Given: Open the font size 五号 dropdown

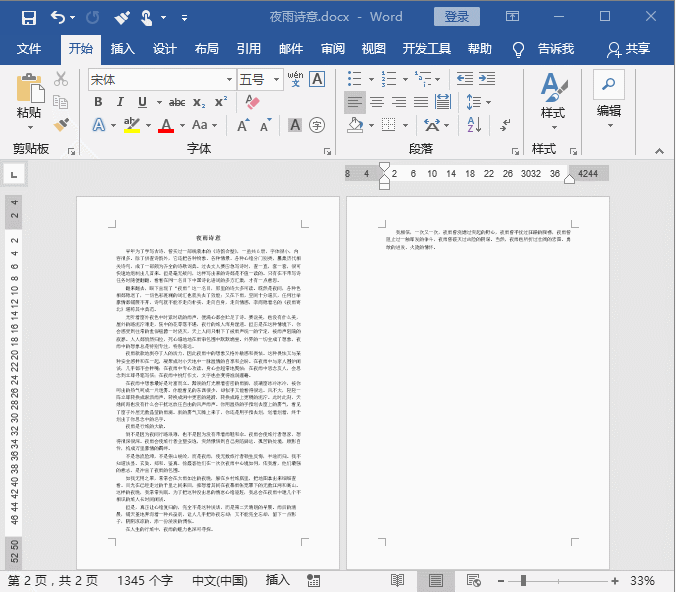Looking at the screenshot, I should pos(274,79).
